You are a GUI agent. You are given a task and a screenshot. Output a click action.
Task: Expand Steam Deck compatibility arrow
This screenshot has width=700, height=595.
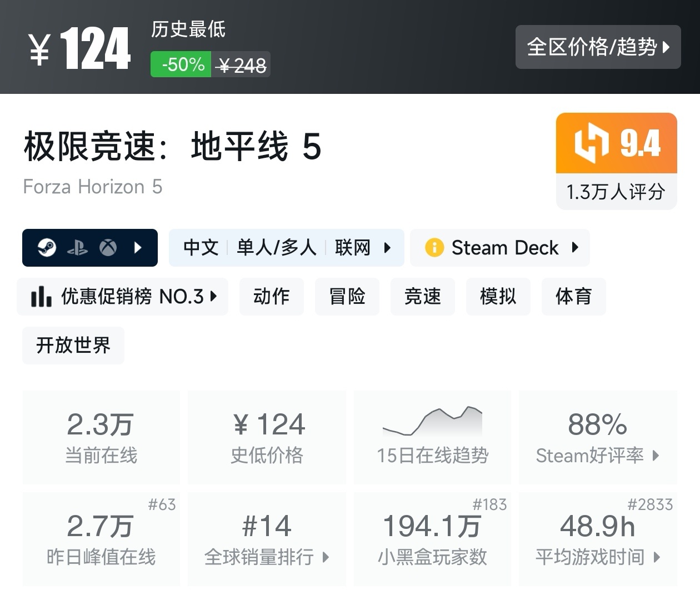[575, 247]
